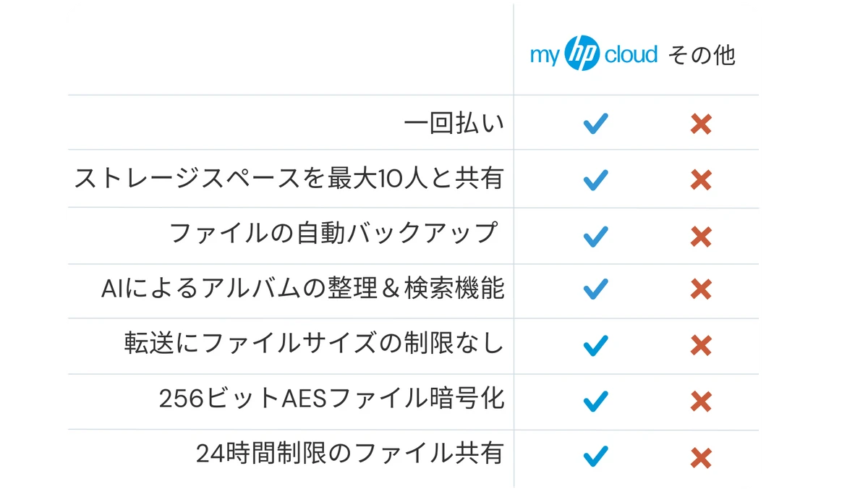Click the red cross for 256ビットAES encryption row
Screen dimensions: 868x492
click(701, 400)
